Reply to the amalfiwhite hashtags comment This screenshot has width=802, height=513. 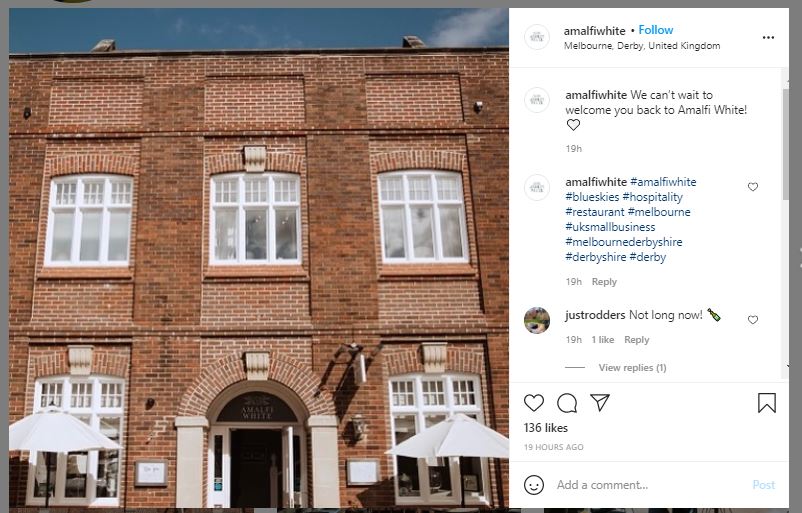pyautogui.click(x=604, y=282)
